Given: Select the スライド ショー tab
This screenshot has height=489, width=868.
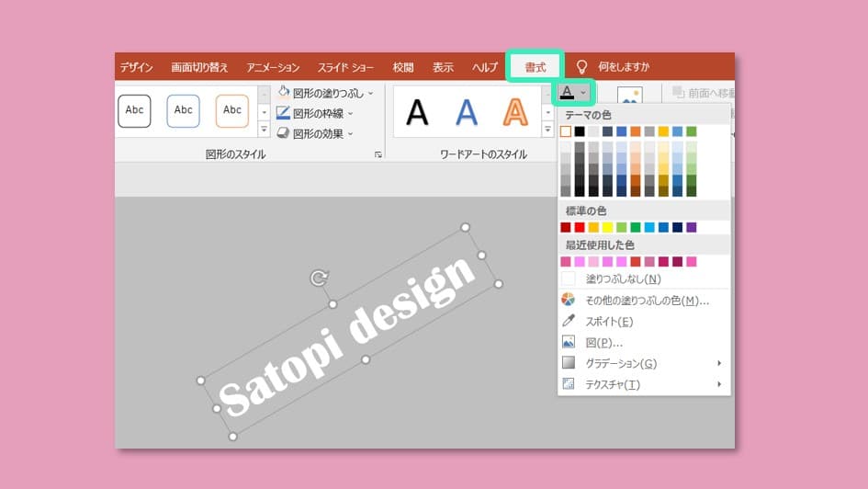Looking at the screenshot, I should click(345, 67).
